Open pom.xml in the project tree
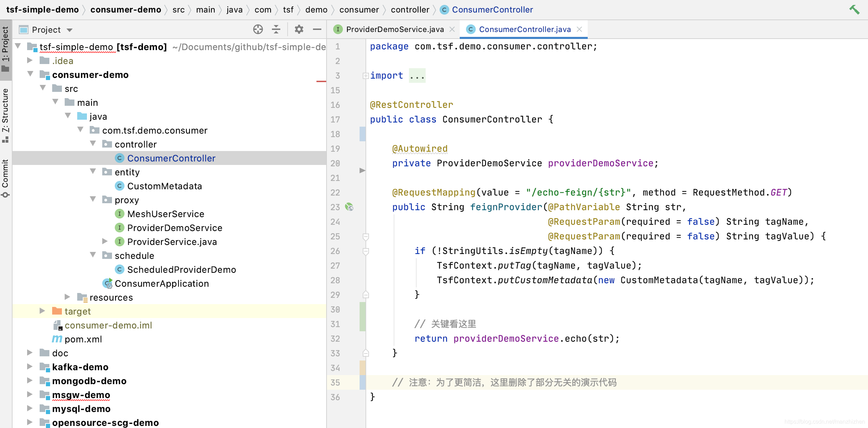This screenshot has width=868, height=428. pos(83,339)
